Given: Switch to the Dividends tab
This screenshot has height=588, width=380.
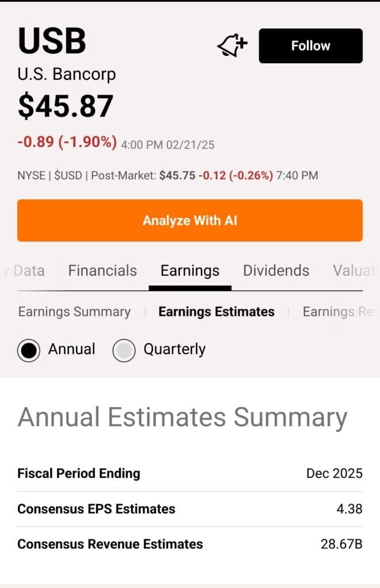Looking at the screenshot, I should point(276,270).
